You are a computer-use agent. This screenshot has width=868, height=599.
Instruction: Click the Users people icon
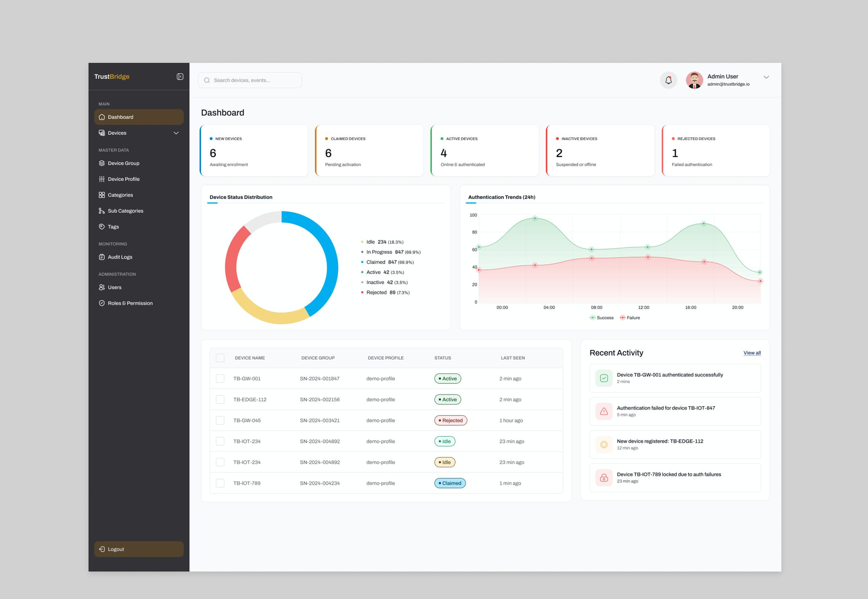pyautogui.click(x=102, y=287)
